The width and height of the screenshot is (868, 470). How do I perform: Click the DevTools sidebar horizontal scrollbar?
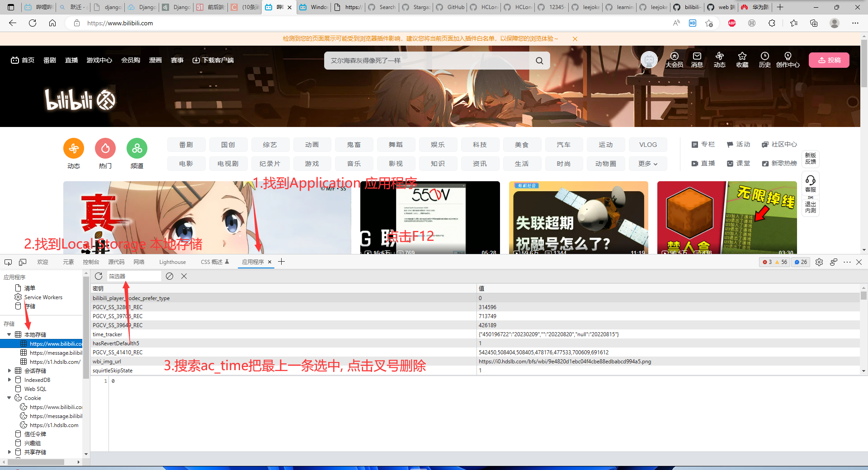[x=34, y=462]
